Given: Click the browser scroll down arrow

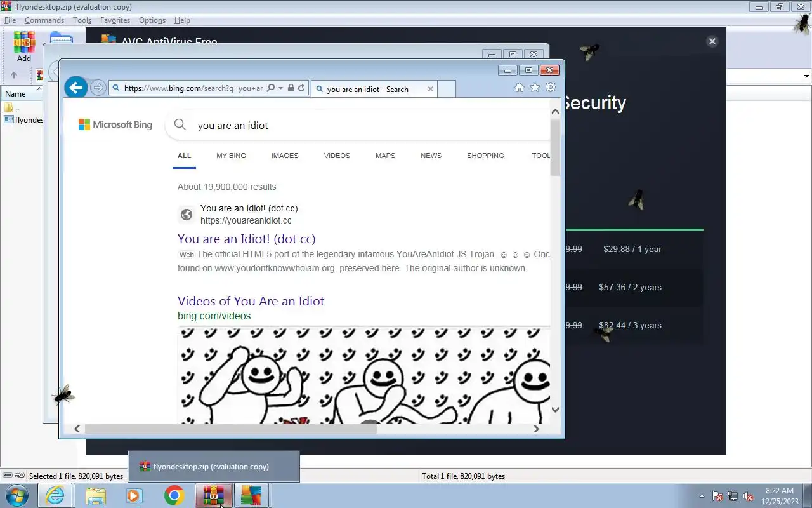Looking at the screenshot, I should pos(555,410).
